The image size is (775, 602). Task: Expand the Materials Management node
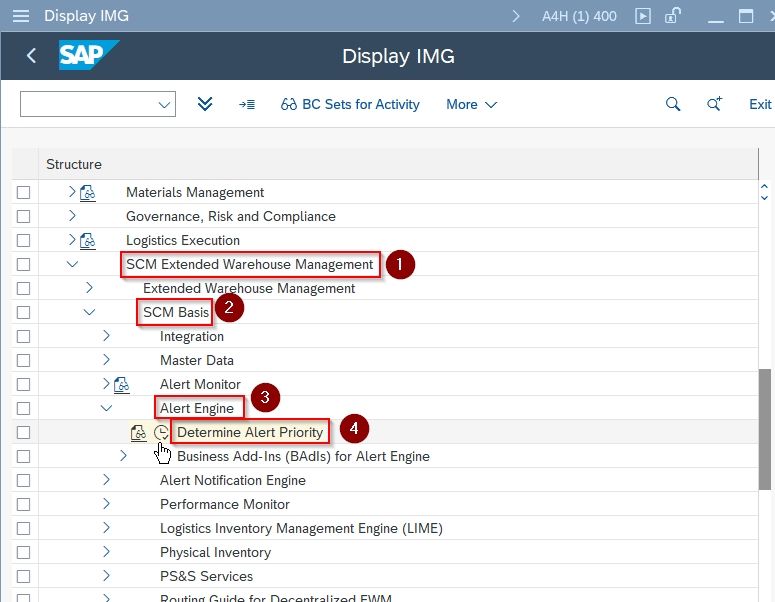pyautogui.click(x=72, y=191)
